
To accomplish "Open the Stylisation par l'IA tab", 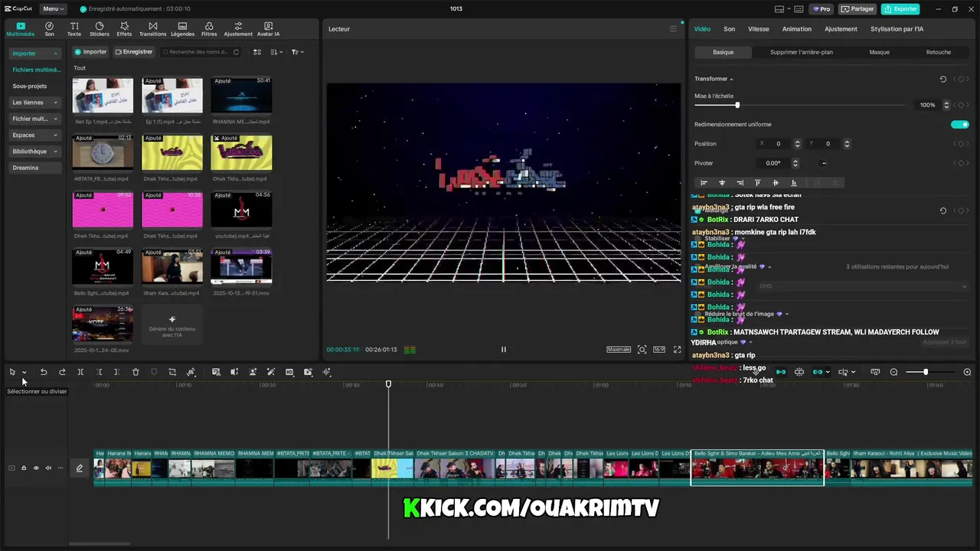I will (897, 29).
